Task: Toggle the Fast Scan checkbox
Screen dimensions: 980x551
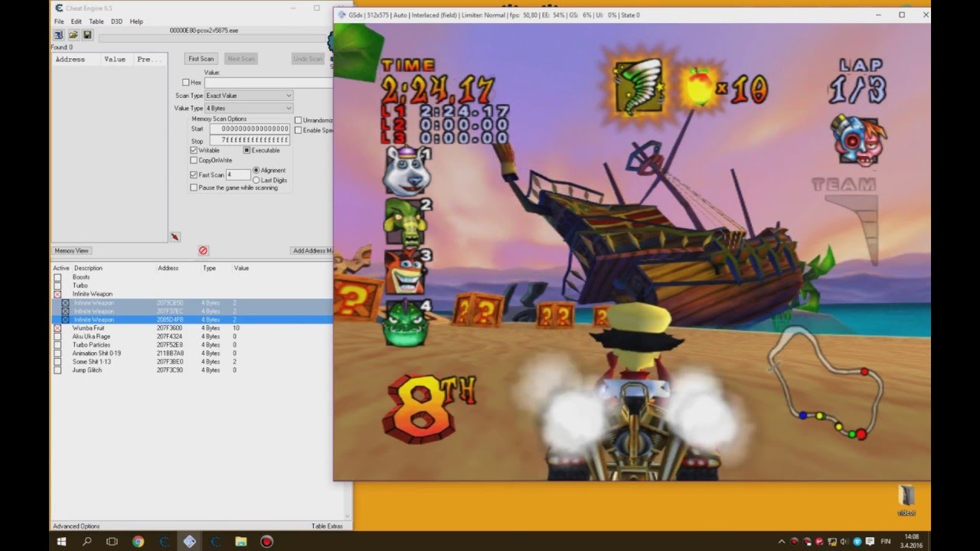Action: (194, 174)
